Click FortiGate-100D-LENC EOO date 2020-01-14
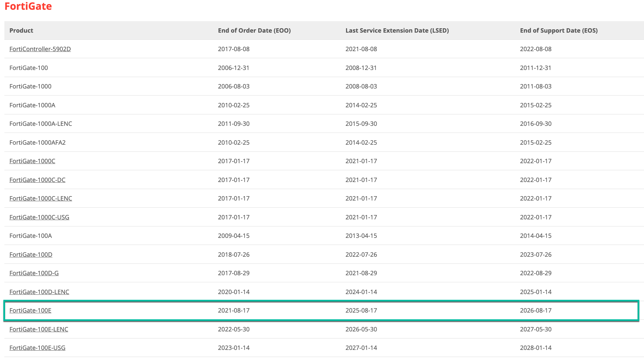 tap(234, 292)
